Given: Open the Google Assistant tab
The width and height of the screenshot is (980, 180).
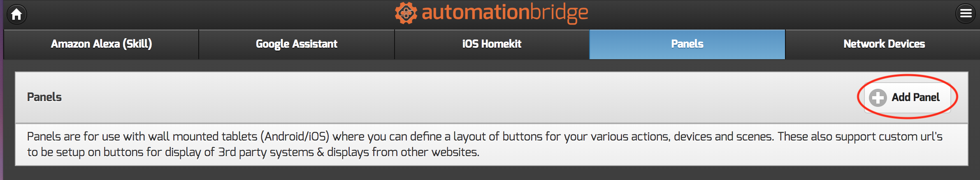Looking at the screenshot, I should (x=296, y=44).
